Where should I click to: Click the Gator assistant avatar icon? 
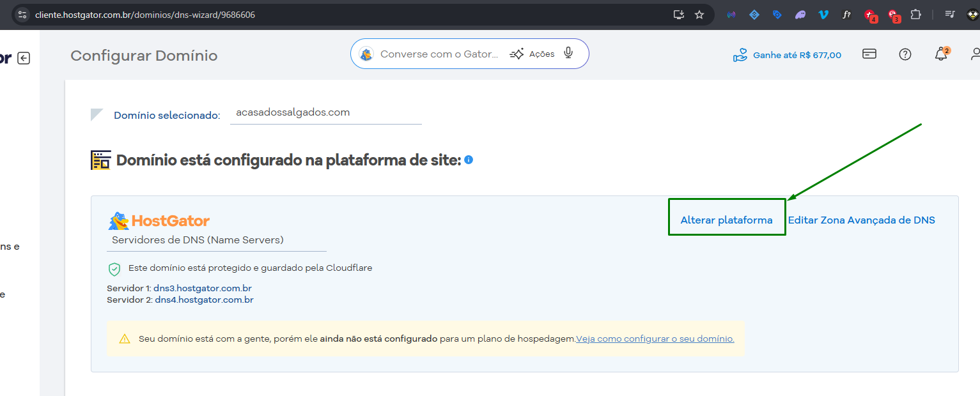366,54
